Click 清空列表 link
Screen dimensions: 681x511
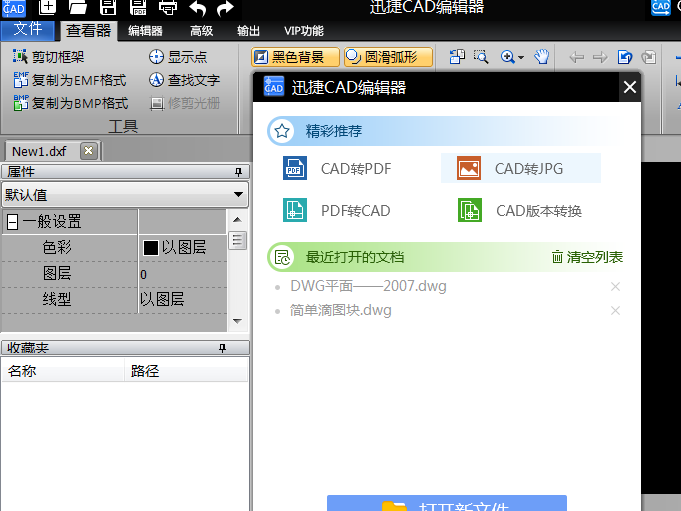[x=587, y=257]
